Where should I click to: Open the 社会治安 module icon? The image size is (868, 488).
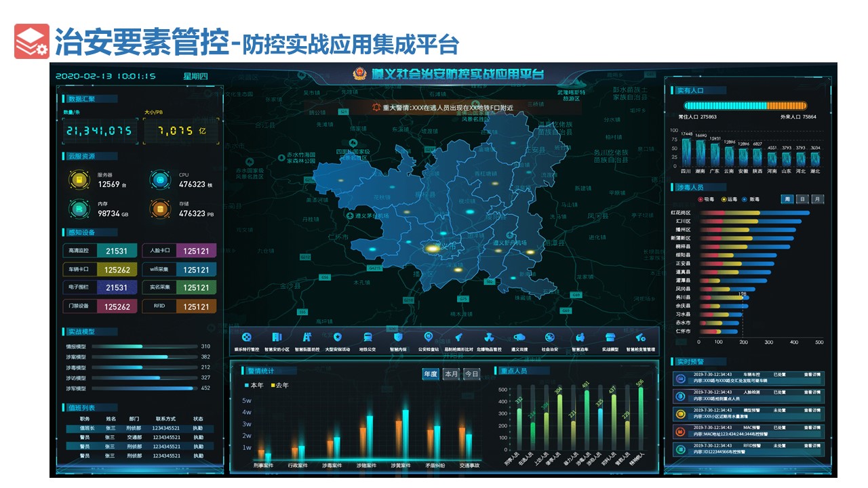[x=550, y=338]
